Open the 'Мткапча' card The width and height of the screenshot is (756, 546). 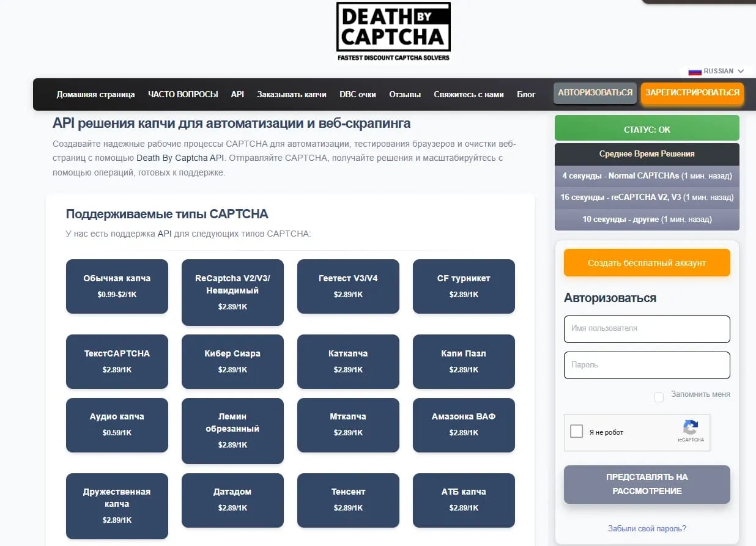(348, 425)
